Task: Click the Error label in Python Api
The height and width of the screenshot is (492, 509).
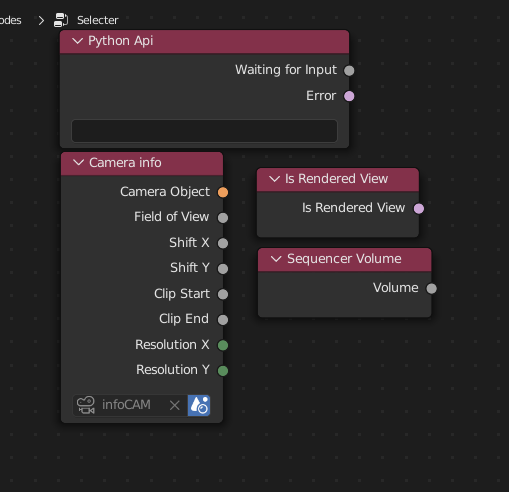Action: pyautogui.click(x=321, y=96)
